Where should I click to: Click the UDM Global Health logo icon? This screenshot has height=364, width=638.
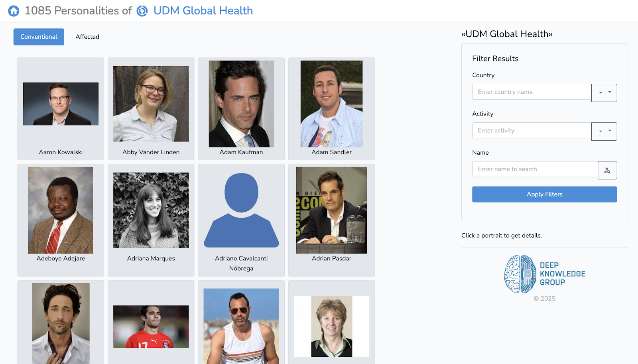(x=142, y=11)
